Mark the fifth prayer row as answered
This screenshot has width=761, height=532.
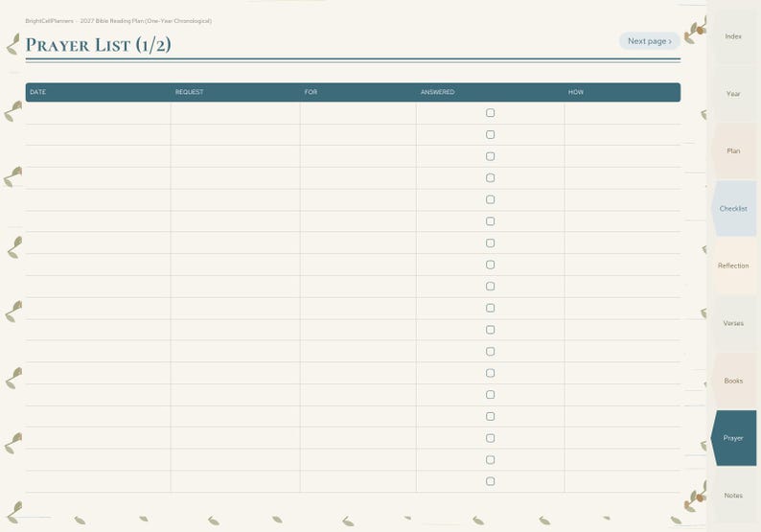pyautogui.click(x=490, y=199)
